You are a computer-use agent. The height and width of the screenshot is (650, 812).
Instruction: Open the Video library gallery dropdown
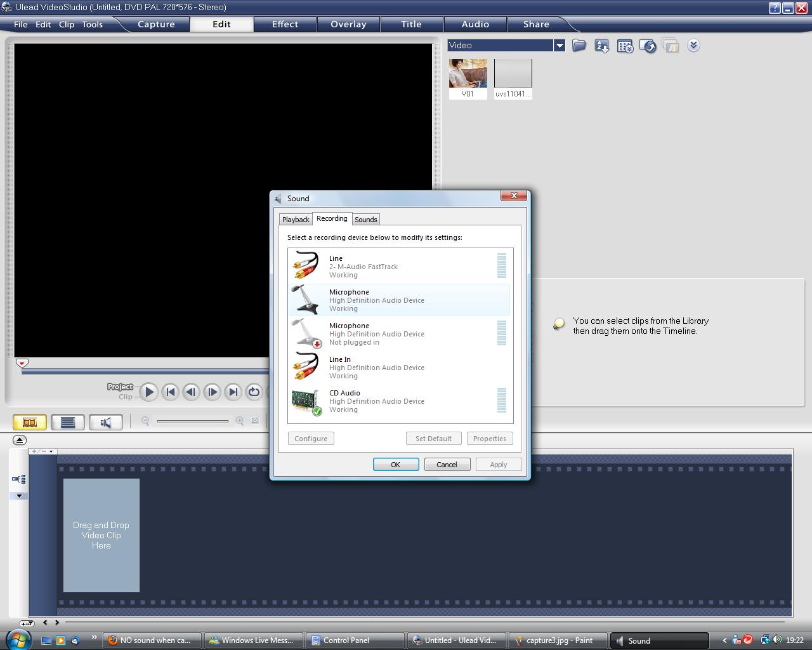pyautogui.click(x=560, y=45)
